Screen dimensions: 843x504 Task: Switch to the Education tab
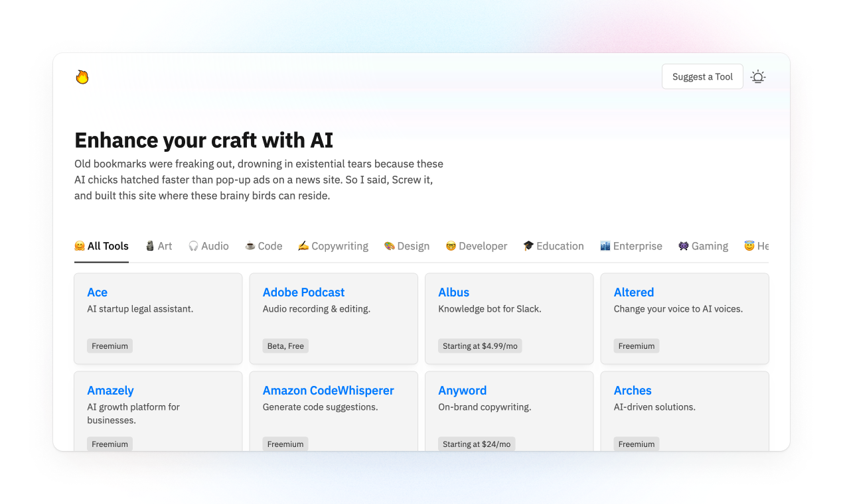554,246
